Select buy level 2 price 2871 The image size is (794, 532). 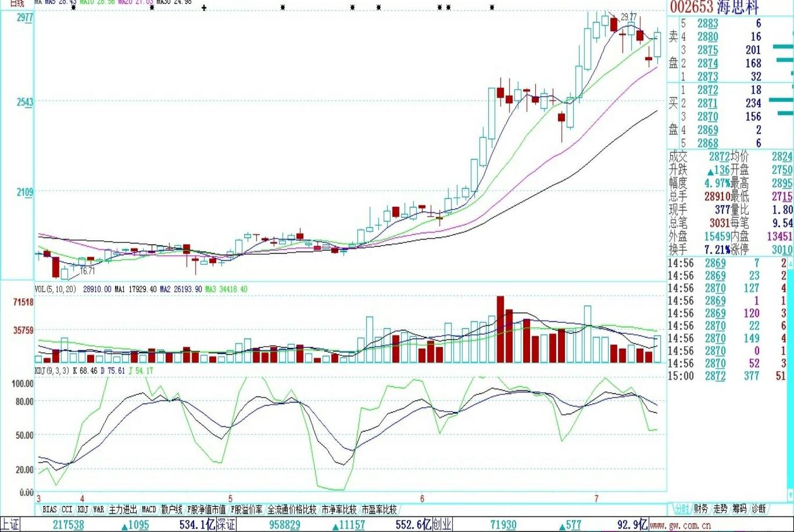(x=707, y=103)
